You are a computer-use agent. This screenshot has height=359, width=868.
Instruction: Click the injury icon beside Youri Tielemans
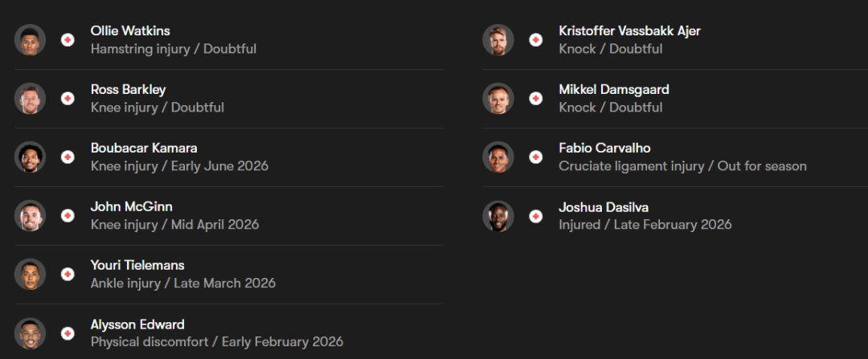tap(68, 275)
